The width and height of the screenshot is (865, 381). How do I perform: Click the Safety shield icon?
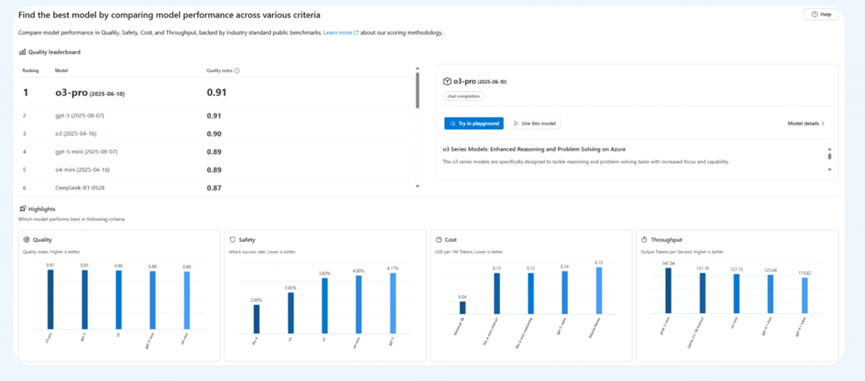(x=232, y=240)
